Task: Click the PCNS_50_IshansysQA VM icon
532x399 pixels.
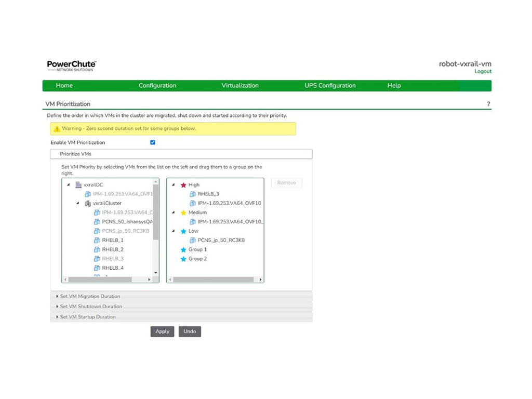Action: 97,222
